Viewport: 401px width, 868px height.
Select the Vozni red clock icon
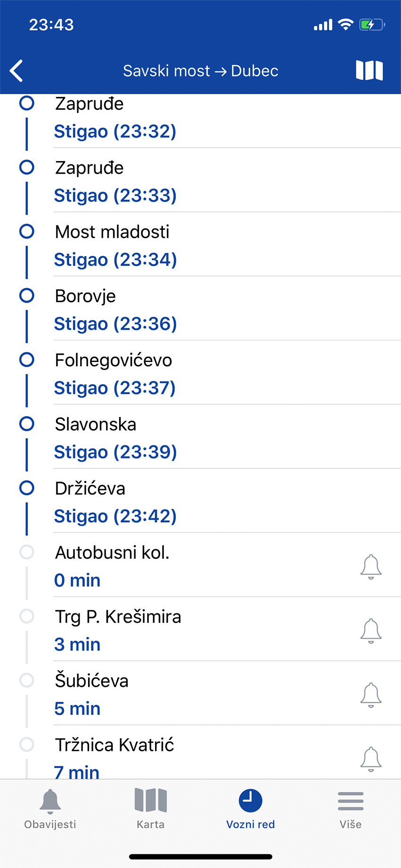250,801
